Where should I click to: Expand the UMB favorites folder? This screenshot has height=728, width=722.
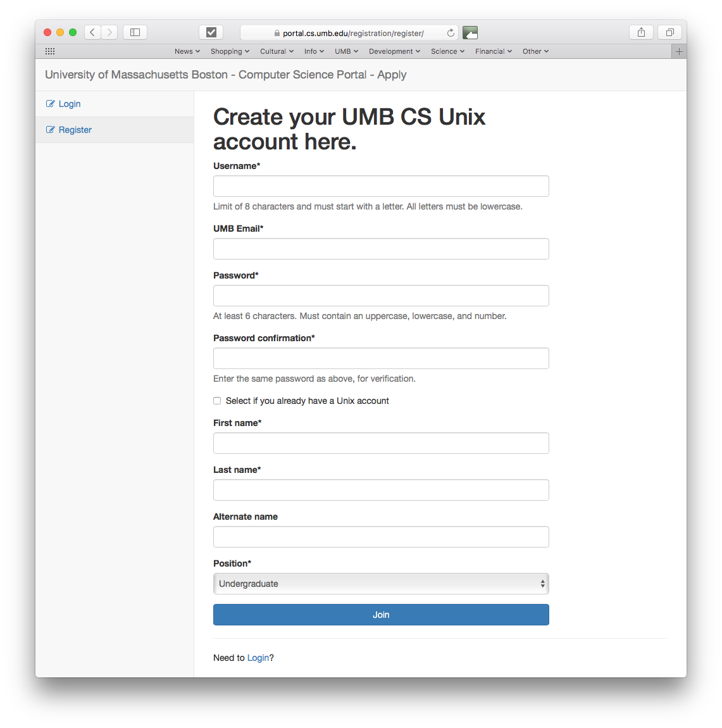(347, 51)
